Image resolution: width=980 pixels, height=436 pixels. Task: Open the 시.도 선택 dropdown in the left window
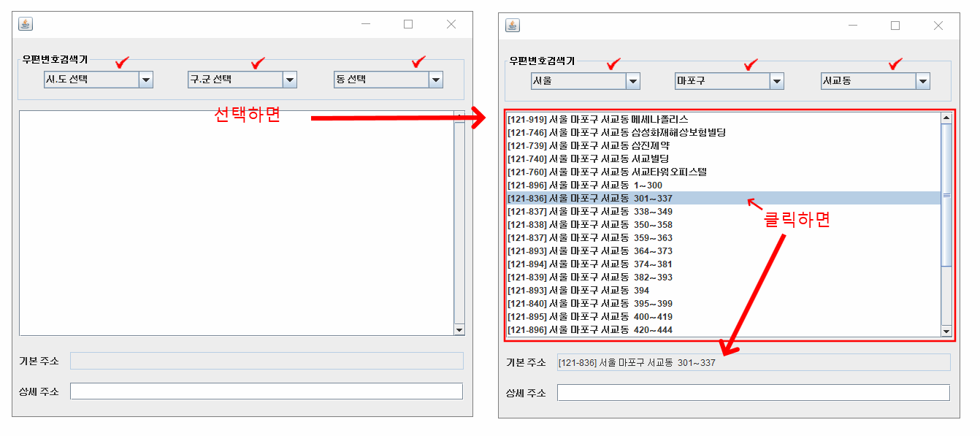click(97, 80)
